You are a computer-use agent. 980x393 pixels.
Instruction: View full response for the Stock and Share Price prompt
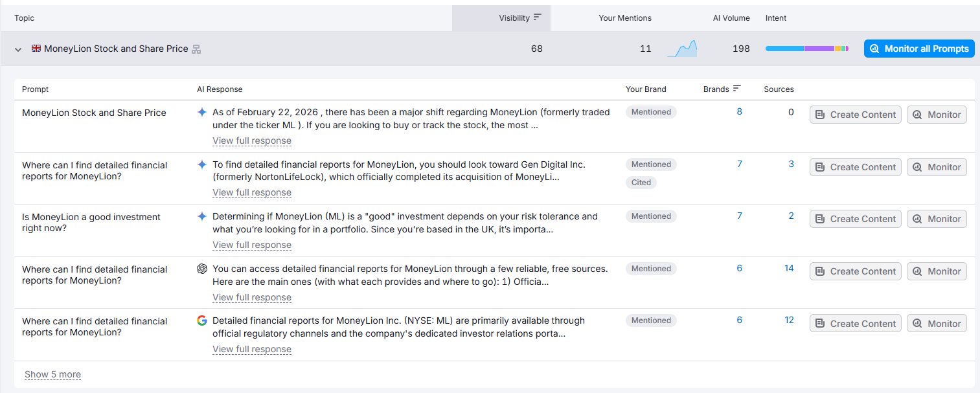tap(252, 140)
